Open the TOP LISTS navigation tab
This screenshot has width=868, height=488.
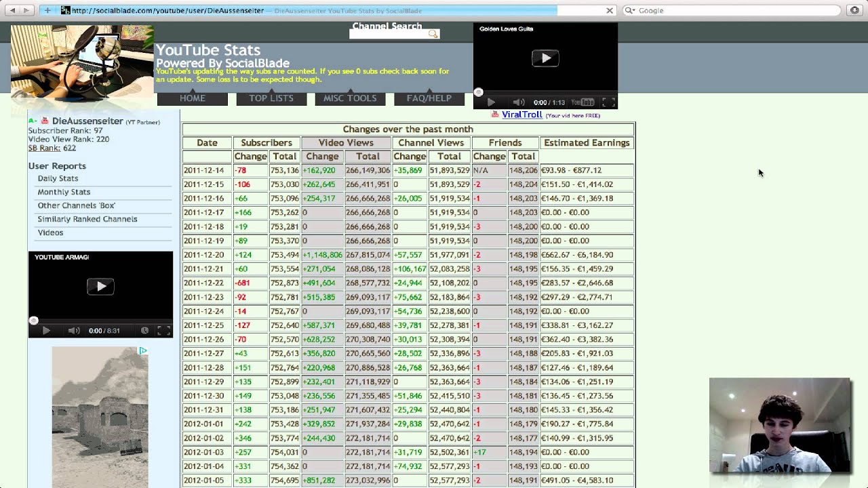[x=271, y=98]
